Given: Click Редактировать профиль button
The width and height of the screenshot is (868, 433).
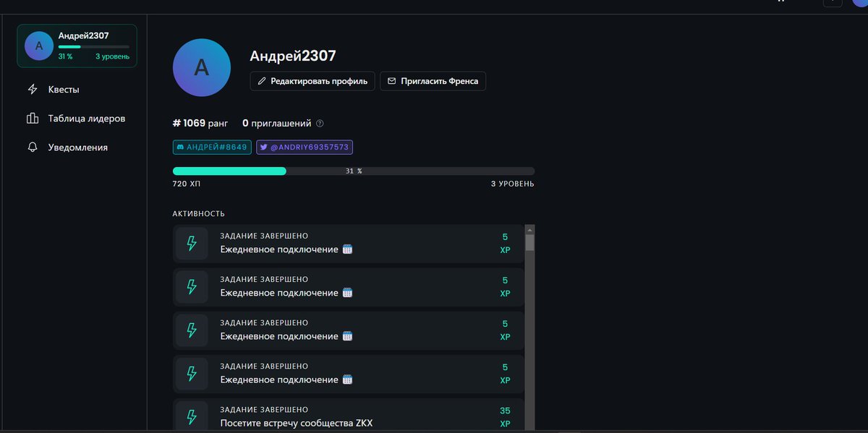Looking at the screenshot, I should pos(312,81).
